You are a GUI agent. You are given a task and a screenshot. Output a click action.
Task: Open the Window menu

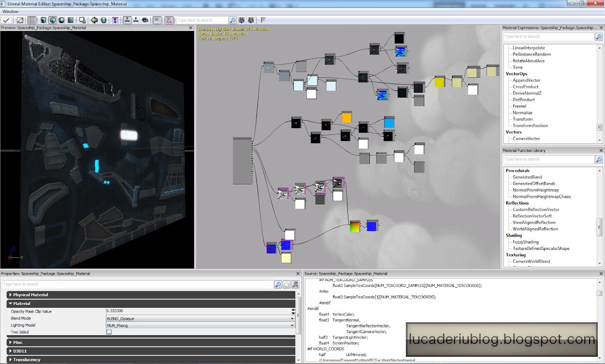click(10, 11)
